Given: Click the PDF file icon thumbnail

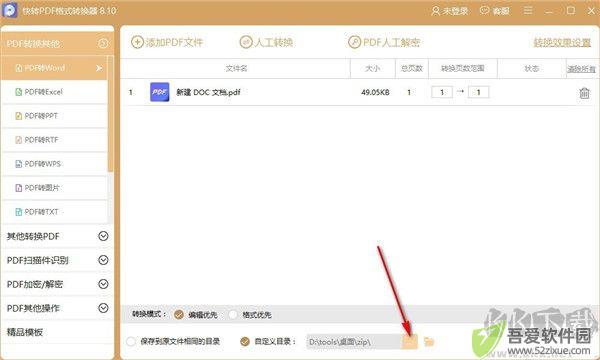Looking at the screenshot, I should coord(160,92).
